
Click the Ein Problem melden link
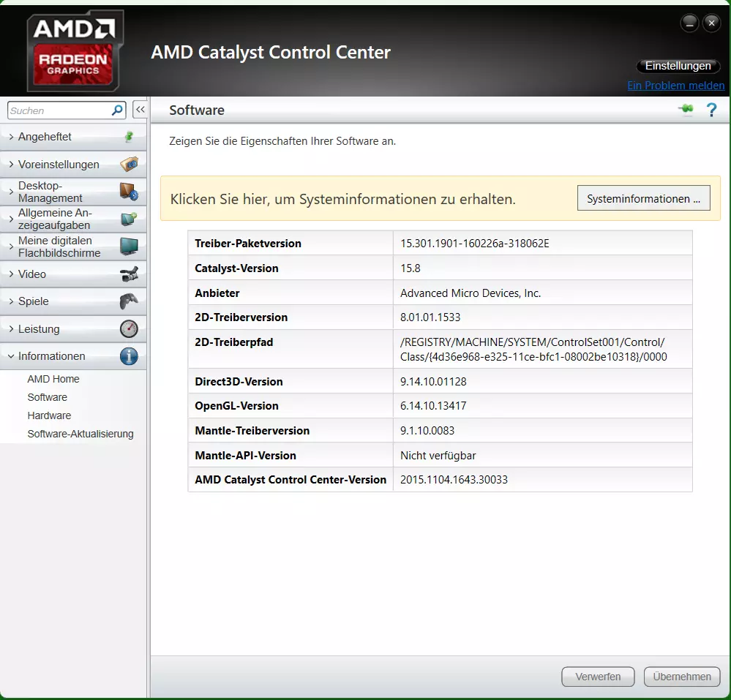tap(676, 86)
